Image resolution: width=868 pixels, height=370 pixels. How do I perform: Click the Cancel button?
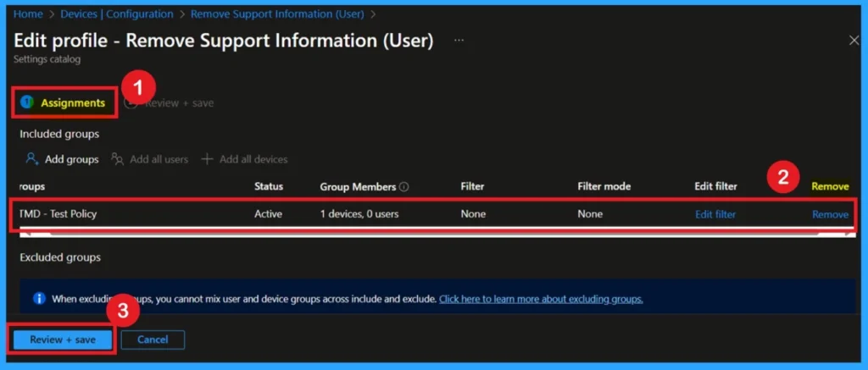pyautogui.click(x=153, y=340)
